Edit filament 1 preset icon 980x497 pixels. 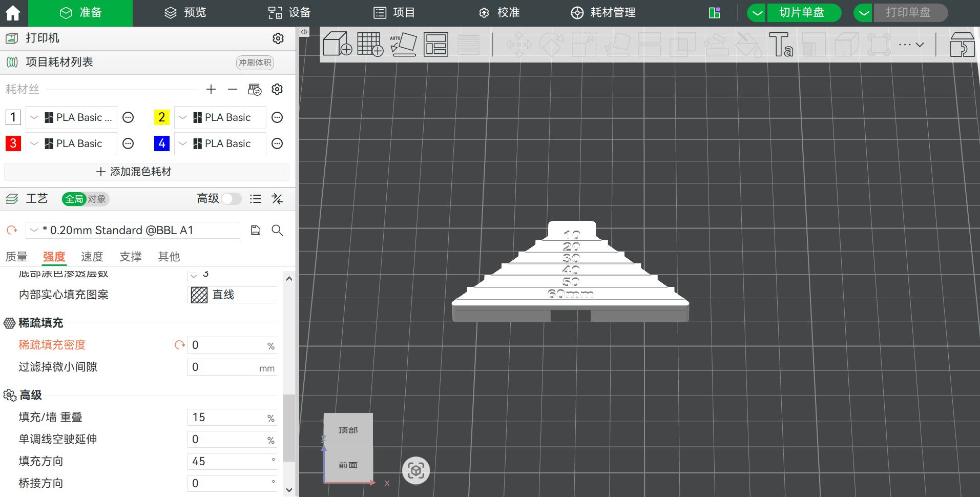click(x=128, y=117)
